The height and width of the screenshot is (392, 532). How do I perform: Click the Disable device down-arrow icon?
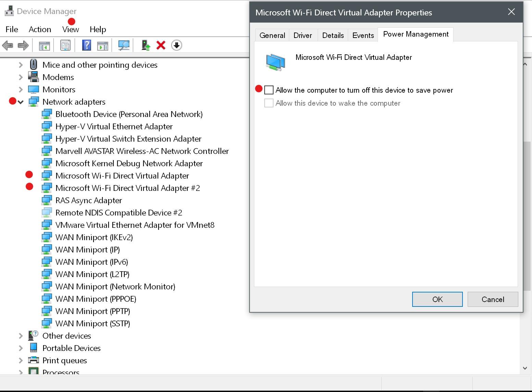(176, 45)
